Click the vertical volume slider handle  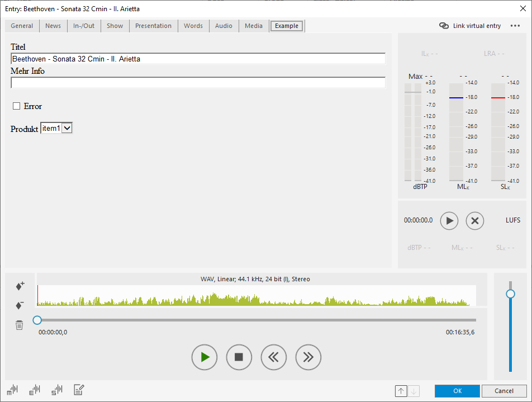tap(510, 294)
